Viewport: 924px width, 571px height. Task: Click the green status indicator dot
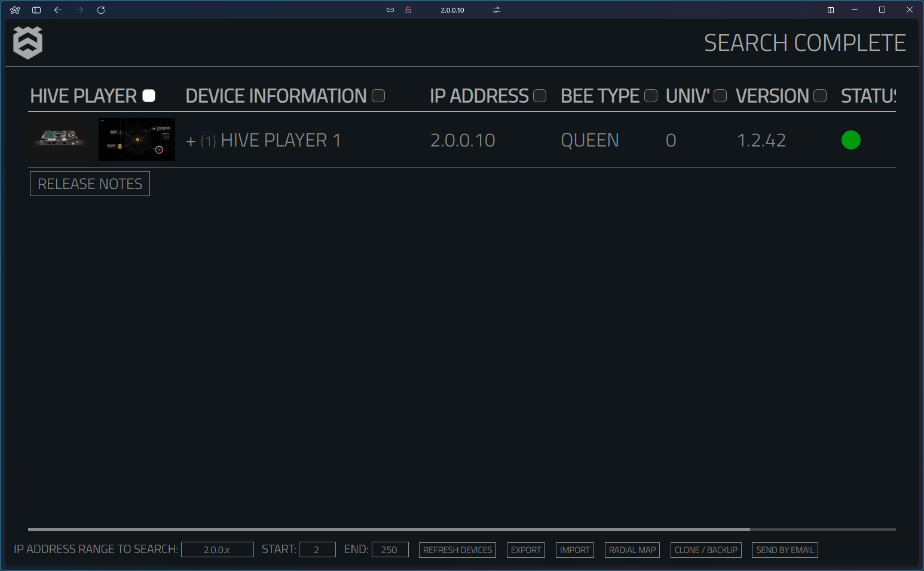coord(851,140)
